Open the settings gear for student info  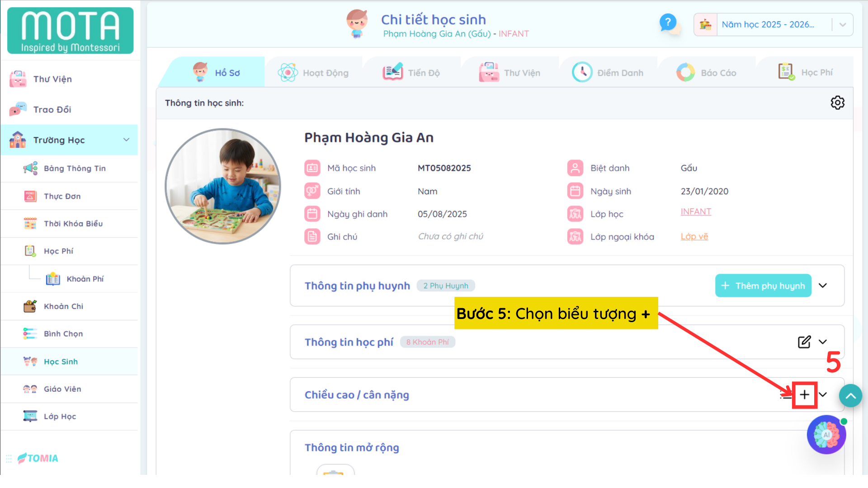pyautogui.click(x=837, y=103)
